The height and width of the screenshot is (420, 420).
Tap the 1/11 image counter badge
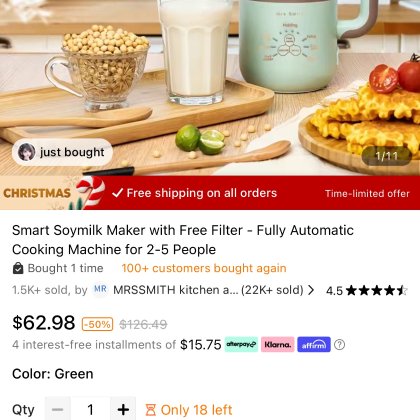click(x=386, y=156)
